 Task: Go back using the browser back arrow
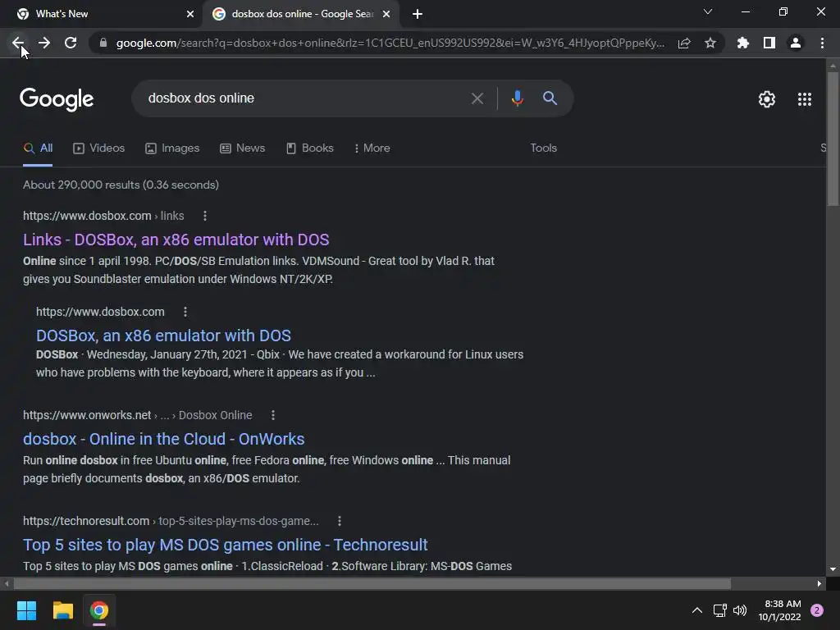tap(18, 43)
